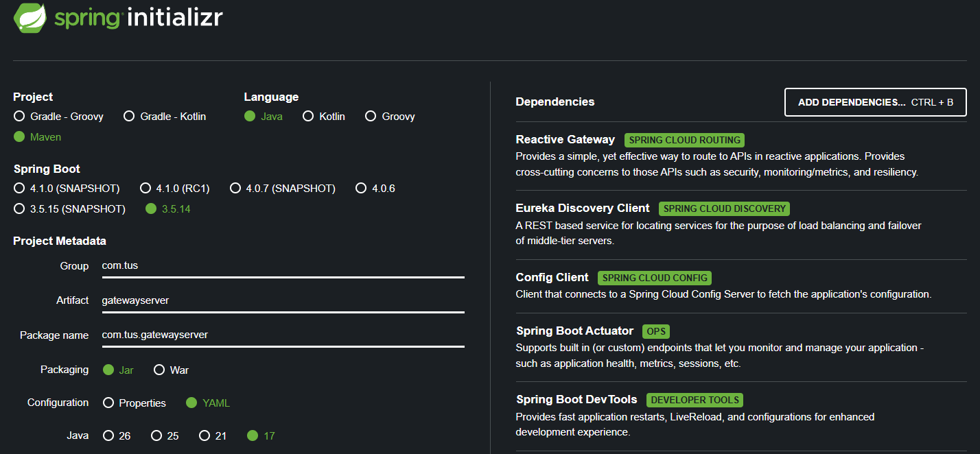Image resolution: width=980 pixels, height=454 pixels.
Task: Pick Spring Boot version 4.0.6
Action: click(375, 188)
